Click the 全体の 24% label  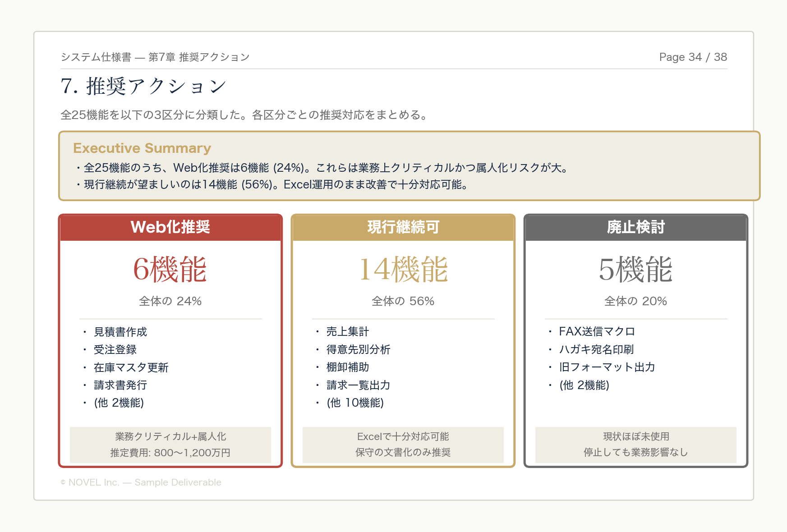coord(170,301)
